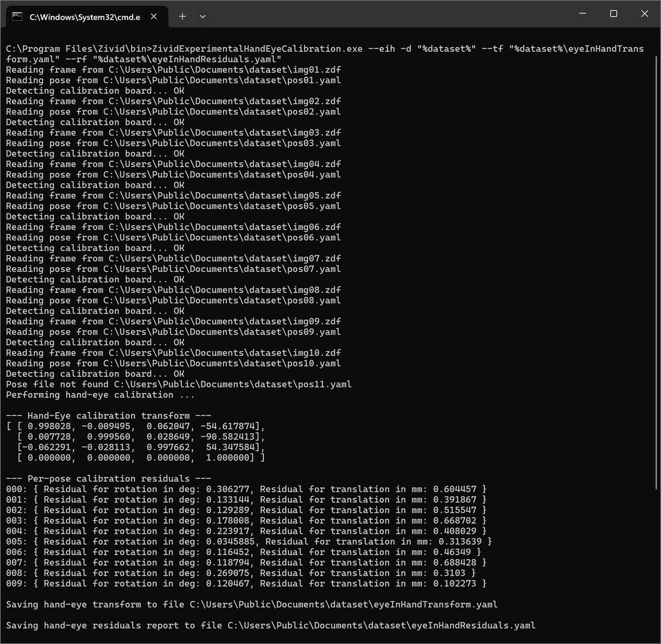Click the 'Hand-Eye calibration transform' heading
This screenshot has width=661, height=644.
pos(108,416)
